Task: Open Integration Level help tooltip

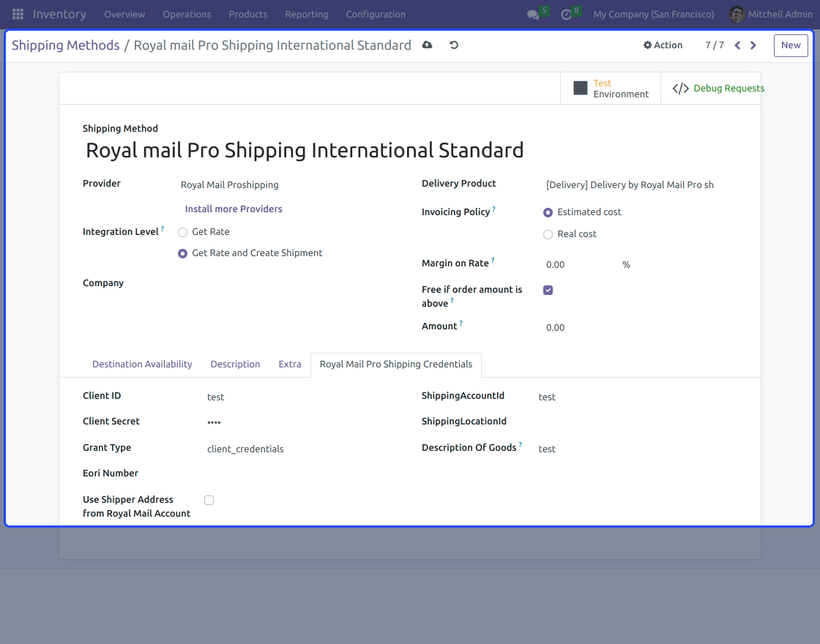Action: coord(162,228)
